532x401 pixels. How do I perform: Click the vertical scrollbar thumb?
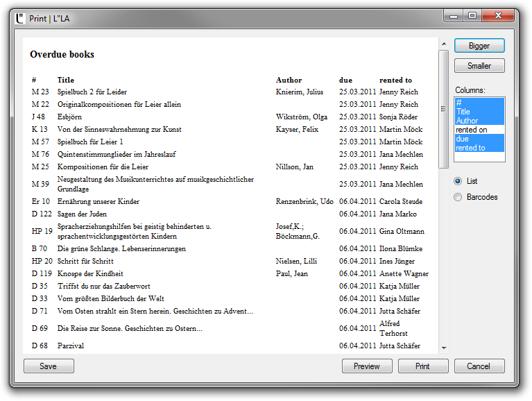click(444, 109)
